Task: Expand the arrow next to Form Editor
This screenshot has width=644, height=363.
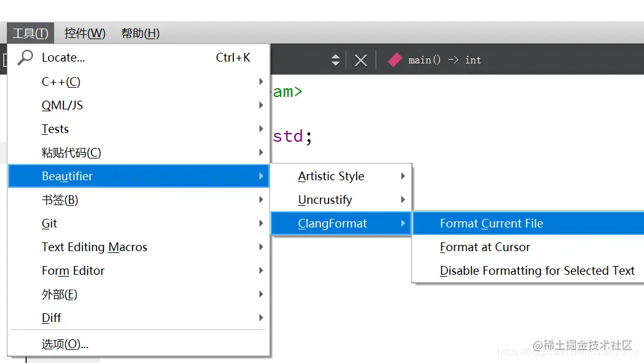Action: tap(261, 271)
